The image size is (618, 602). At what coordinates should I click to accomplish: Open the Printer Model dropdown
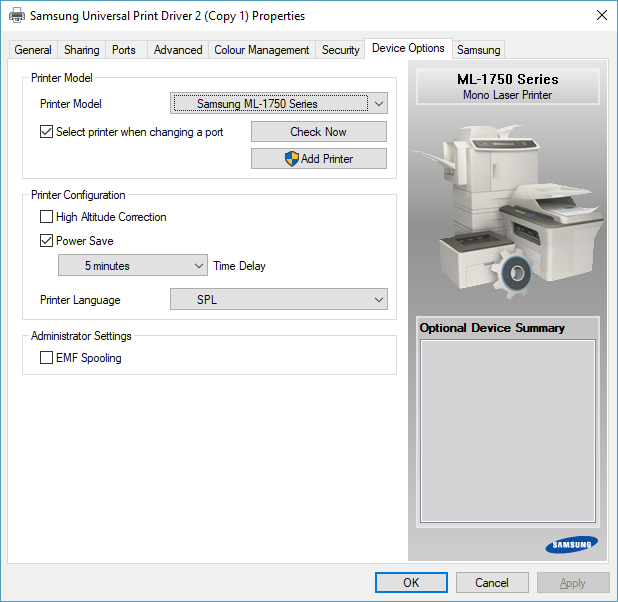pos(279,103)
